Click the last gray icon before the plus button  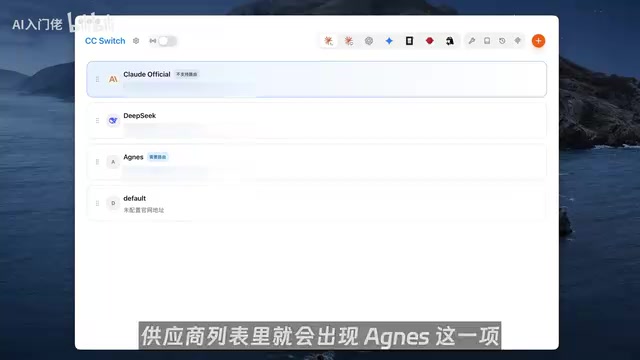pyautogui.click(x=518, y=41)
